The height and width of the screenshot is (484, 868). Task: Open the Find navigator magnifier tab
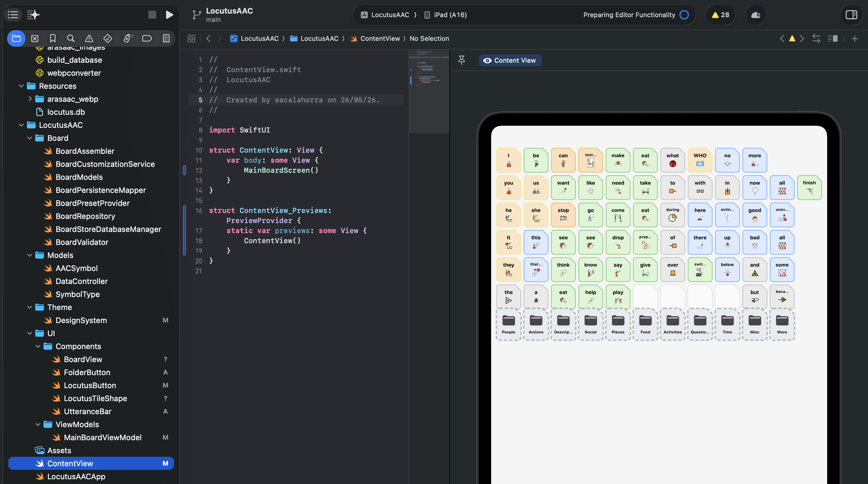pos(71,38)
